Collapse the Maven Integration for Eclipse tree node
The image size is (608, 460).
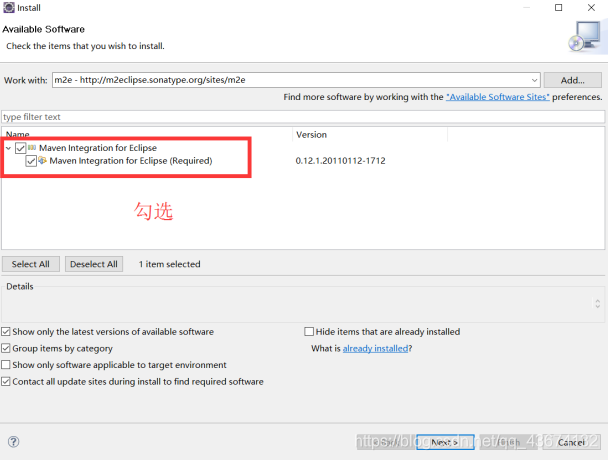[x=8, y=148]
